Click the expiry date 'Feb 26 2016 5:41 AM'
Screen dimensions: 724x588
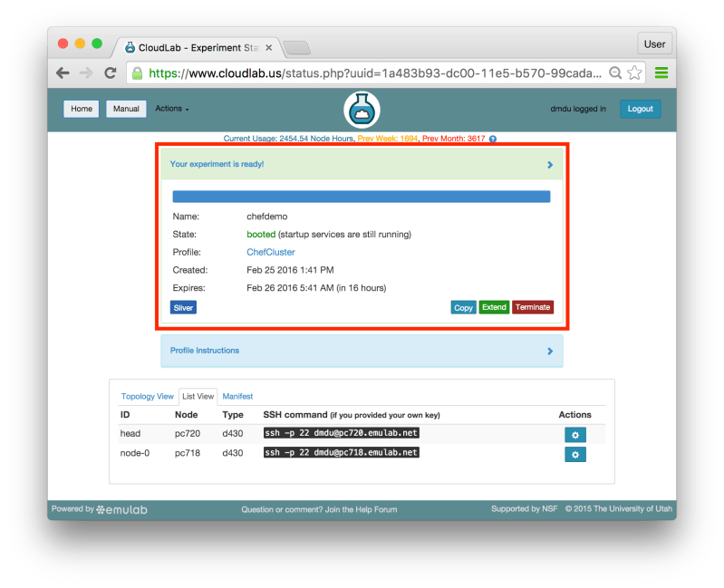click(x=290, y=288)
